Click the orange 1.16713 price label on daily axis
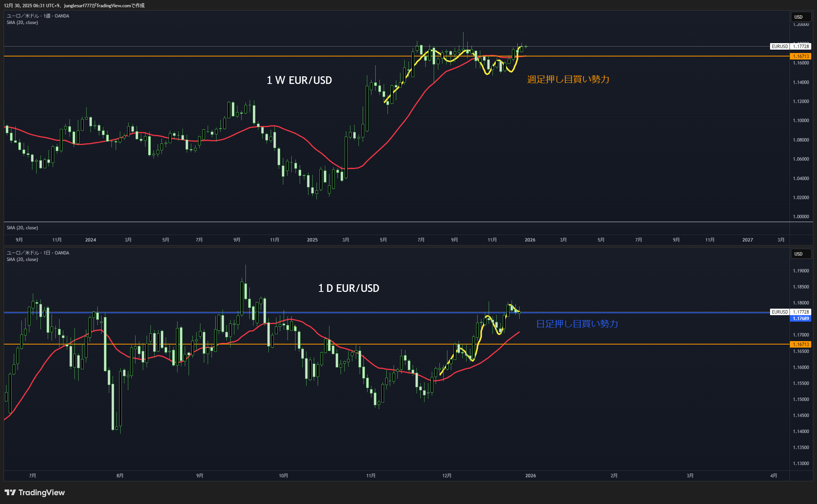The image size is (817, 504). (801, 345)
